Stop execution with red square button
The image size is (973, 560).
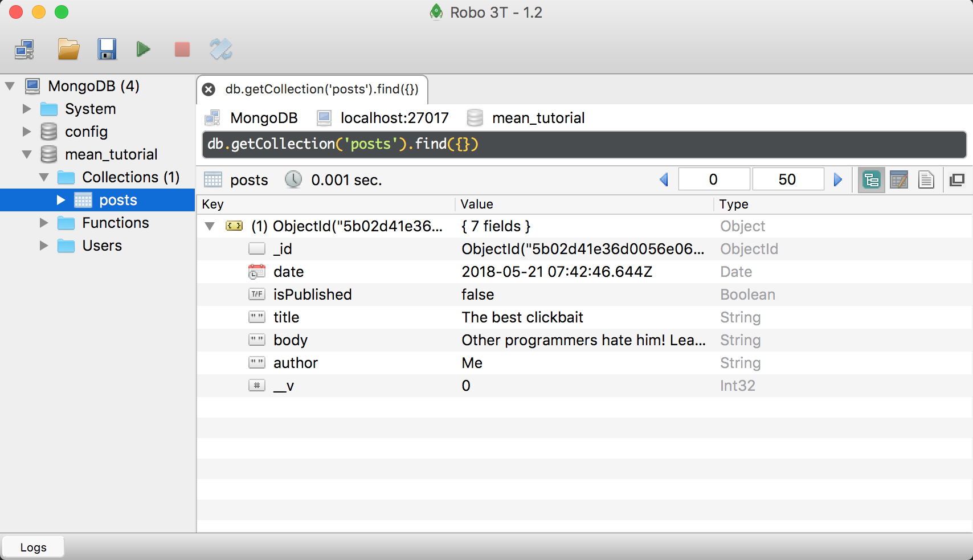[x=182, y=50]
